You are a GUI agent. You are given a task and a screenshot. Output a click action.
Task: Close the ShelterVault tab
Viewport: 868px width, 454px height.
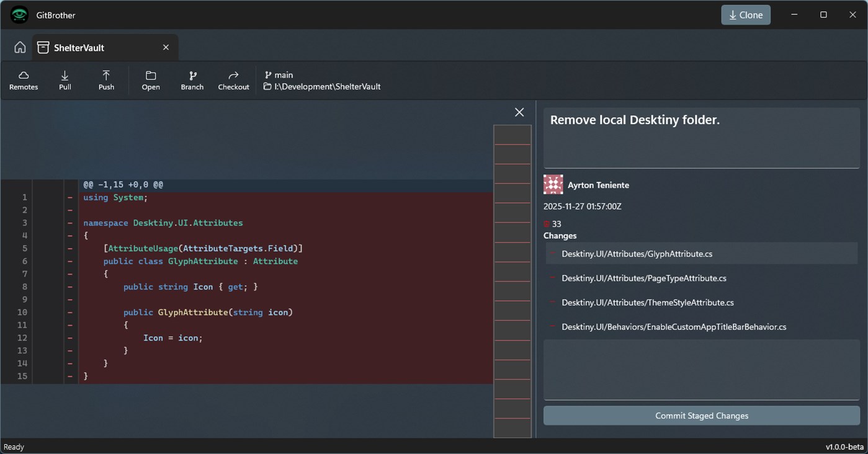pos(166,47)
